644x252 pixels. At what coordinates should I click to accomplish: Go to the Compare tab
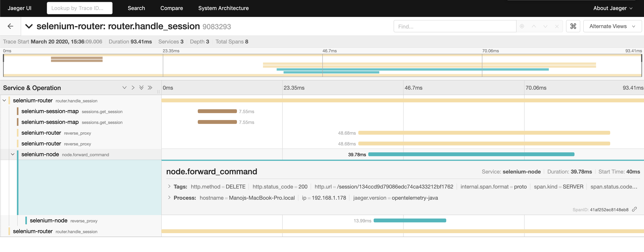pos(171,8)
